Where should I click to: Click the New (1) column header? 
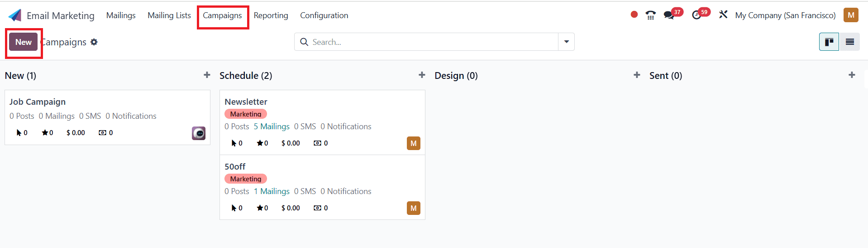click(20, 76)
